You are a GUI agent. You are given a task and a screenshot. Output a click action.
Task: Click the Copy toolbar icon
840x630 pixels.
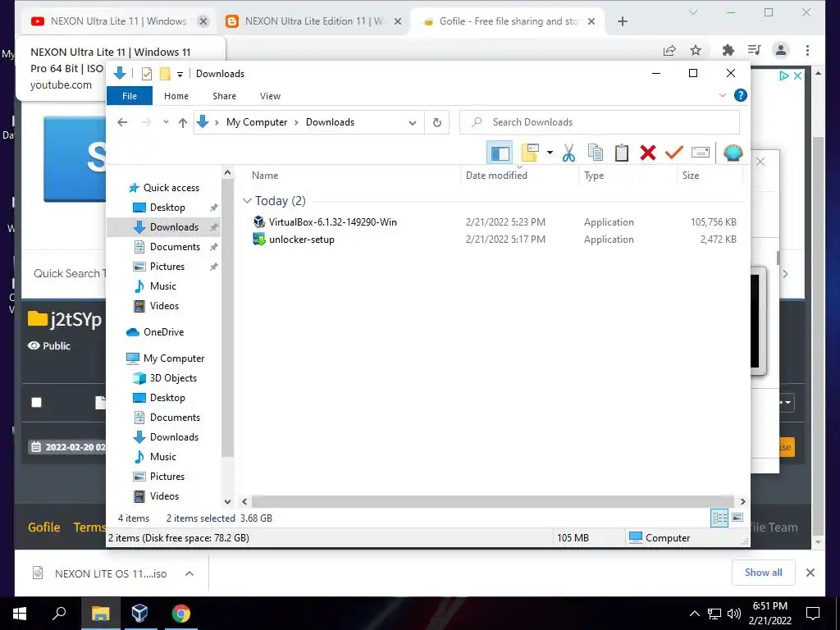coord(596,153)
